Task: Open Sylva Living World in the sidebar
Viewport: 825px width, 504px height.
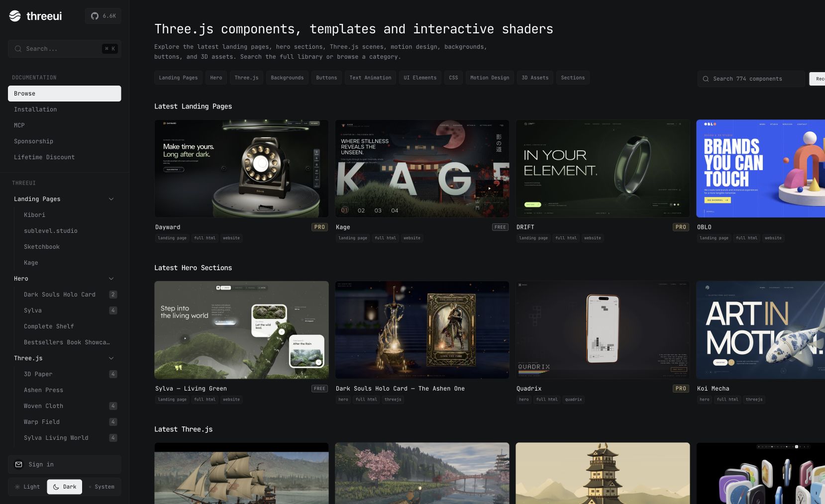Action: pyautogui.click(x=69, y=438)
